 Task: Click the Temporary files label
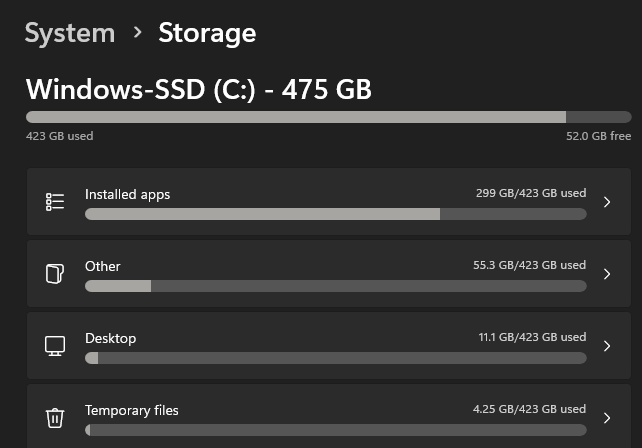[132, 410]
